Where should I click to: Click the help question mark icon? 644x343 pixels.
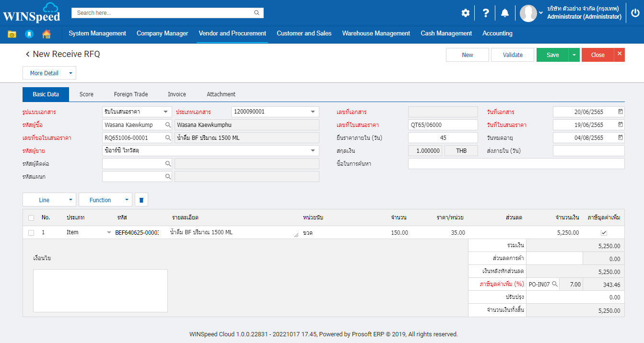click(485, 13)
